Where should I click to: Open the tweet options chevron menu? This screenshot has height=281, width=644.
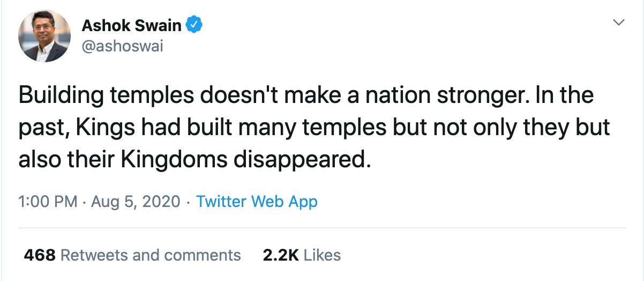tap(619, 23)
